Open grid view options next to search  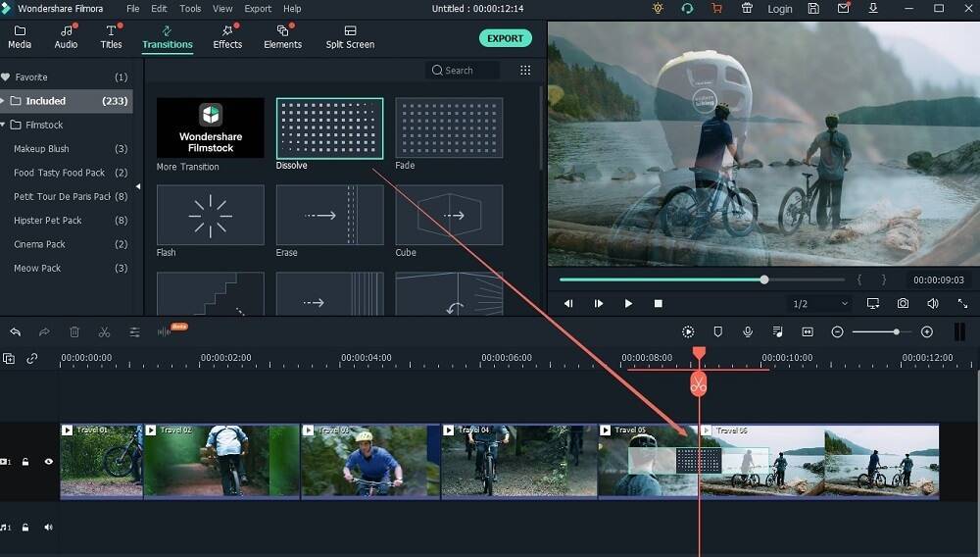(525, 71)
